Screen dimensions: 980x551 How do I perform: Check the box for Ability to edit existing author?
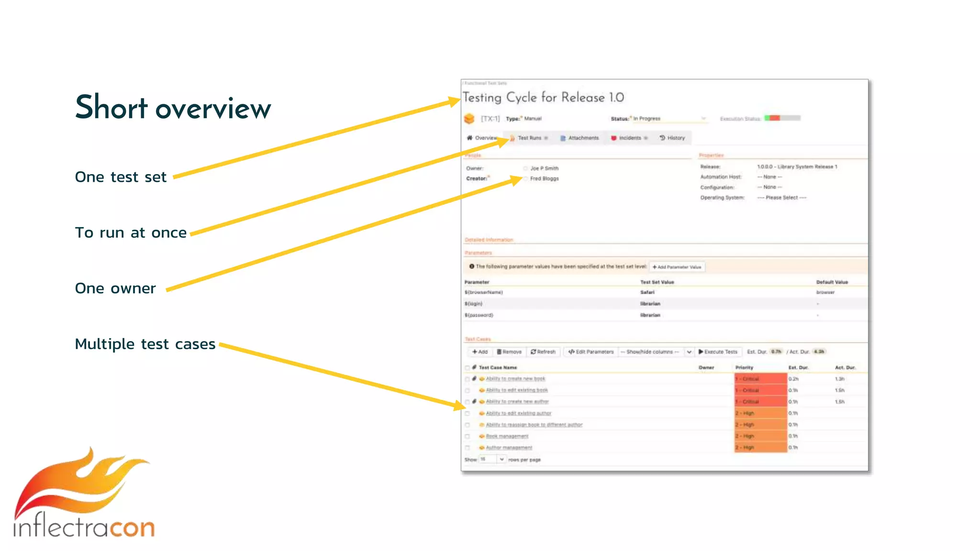(468, 413)
